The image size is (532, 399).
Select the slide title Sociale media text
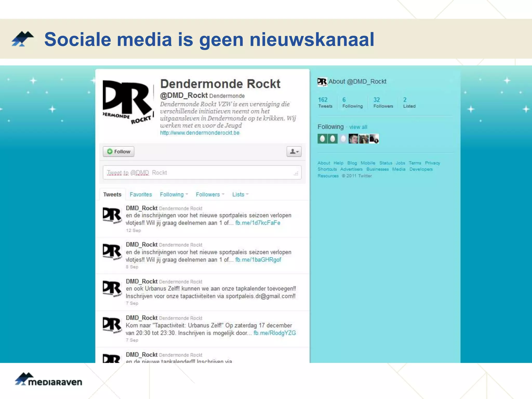coord(209,39)
